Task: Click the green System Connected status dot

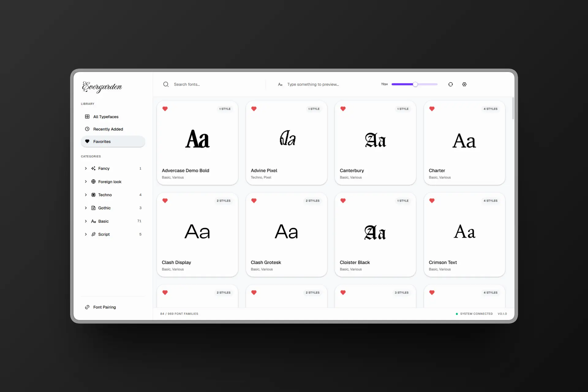Action: pyautogui.click(x=457, y=314)
